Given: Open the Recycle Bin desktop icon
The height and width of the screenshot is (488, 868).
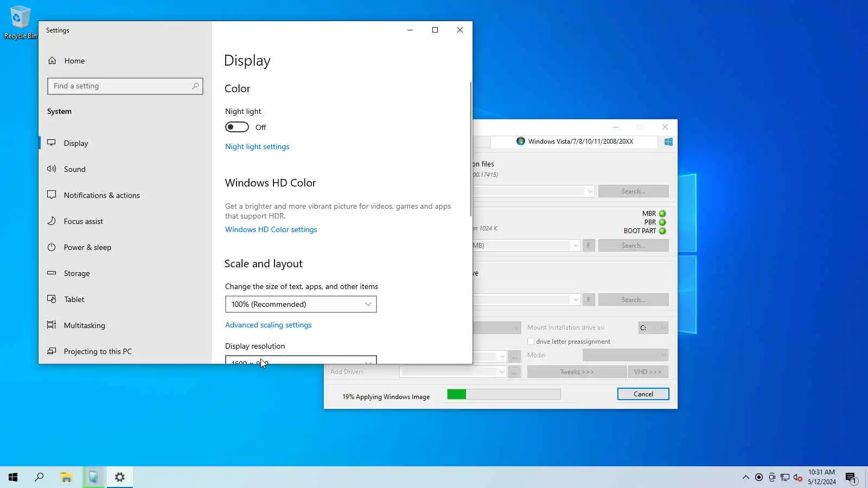Looking at the screenshot, I should [20, 22].
